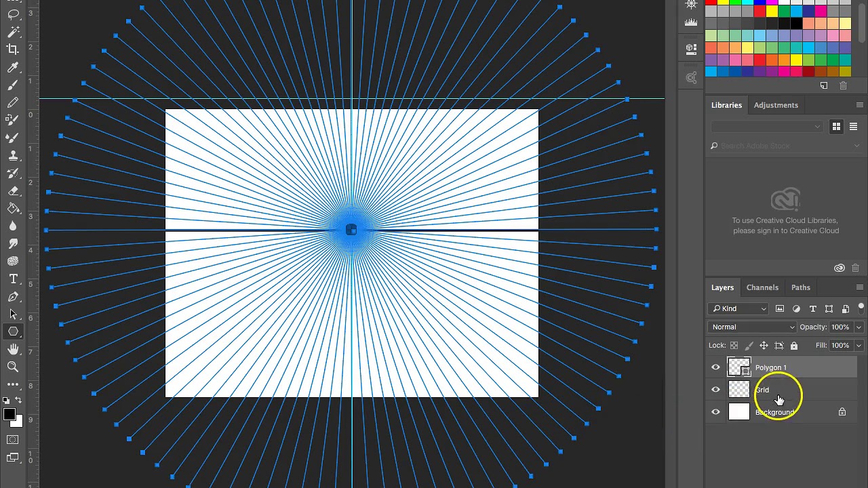Change the screen mode
Image resolution: width=868 pixels, height=488 pixels.
pyautogui.click(x=13, y=457)
